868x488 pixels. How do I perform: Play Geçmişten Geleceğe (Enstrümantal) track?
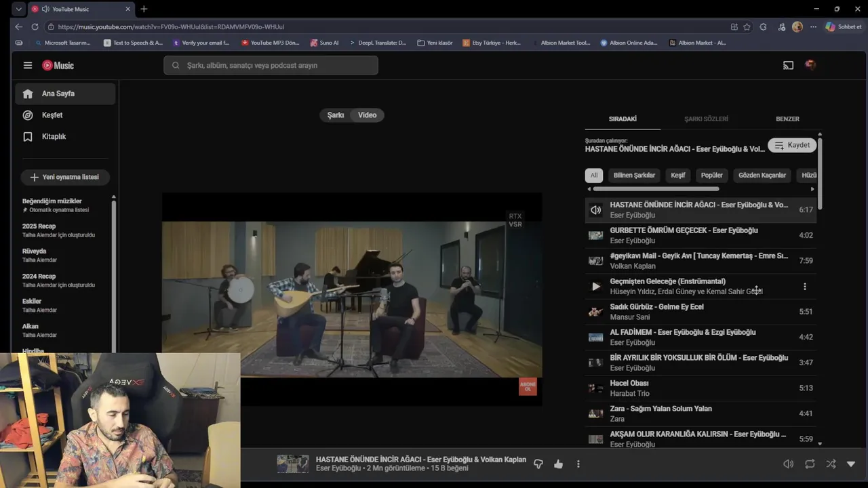coord(595,287)
